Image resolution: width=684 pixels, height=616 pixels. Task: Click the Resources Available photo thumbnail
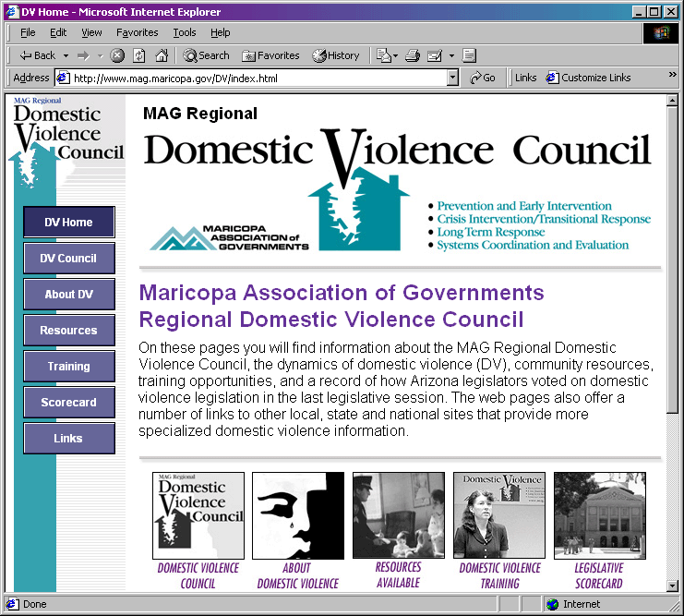pyautogui.click(x=398, y=515)
